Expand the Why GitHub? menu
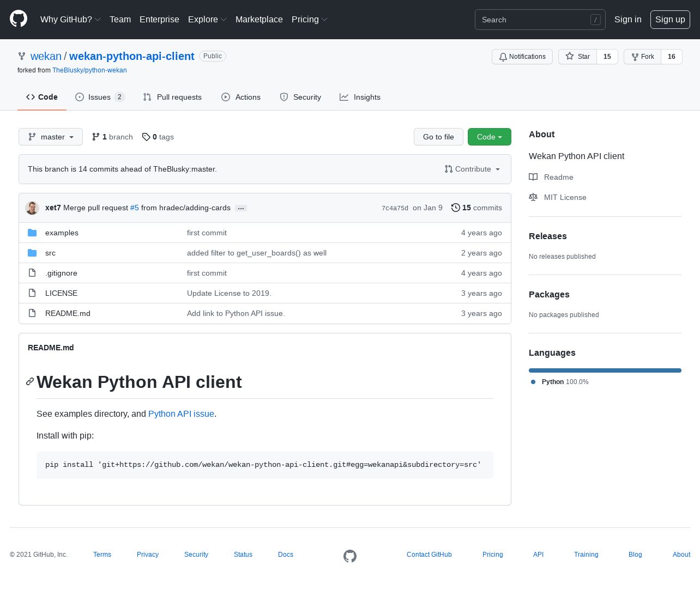This screenshot has width=700, height=590. tap(70, 19)
